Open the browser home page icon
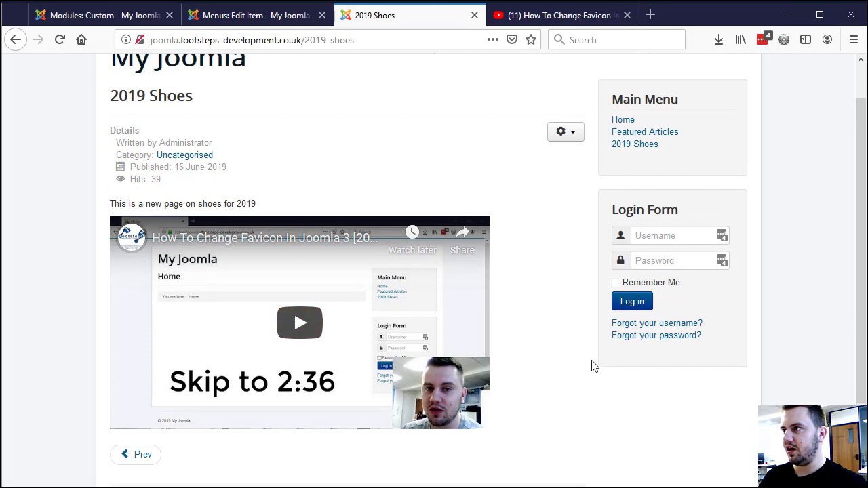The width and height of the screenshot is (868, 488). coord(81,40)
